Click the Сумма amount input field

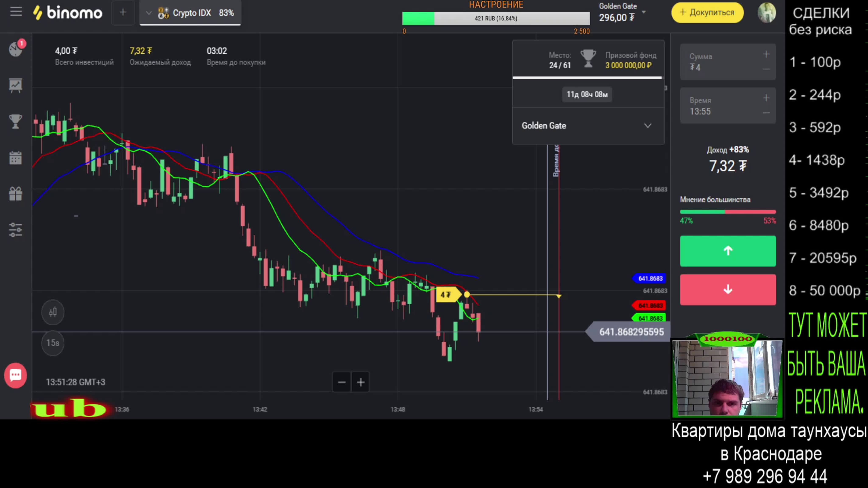728,62
